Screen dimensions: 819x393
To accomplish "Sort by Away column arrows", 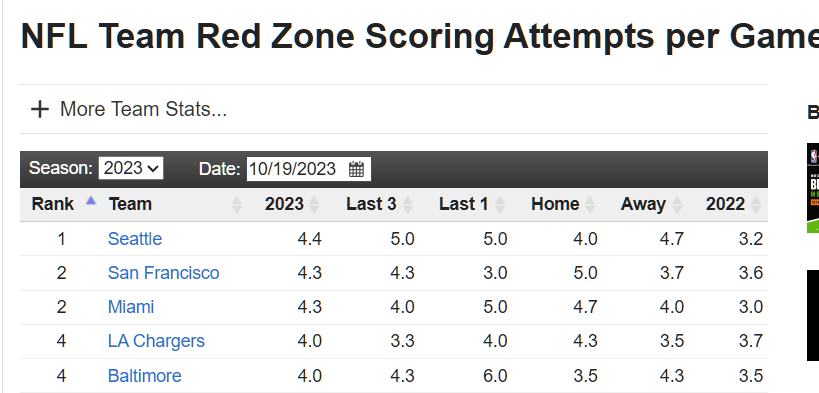I will [677, 204].
